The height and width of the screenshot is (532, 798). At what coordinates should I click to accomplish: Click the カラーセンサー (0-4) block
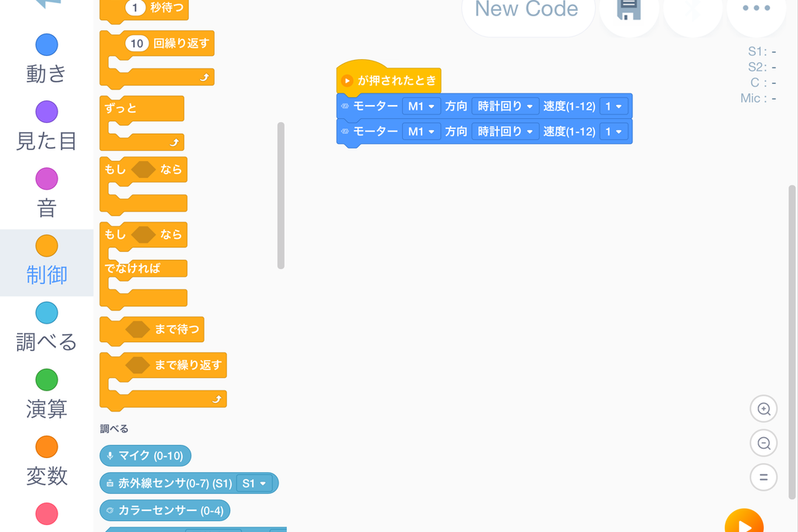click(164, 511)
